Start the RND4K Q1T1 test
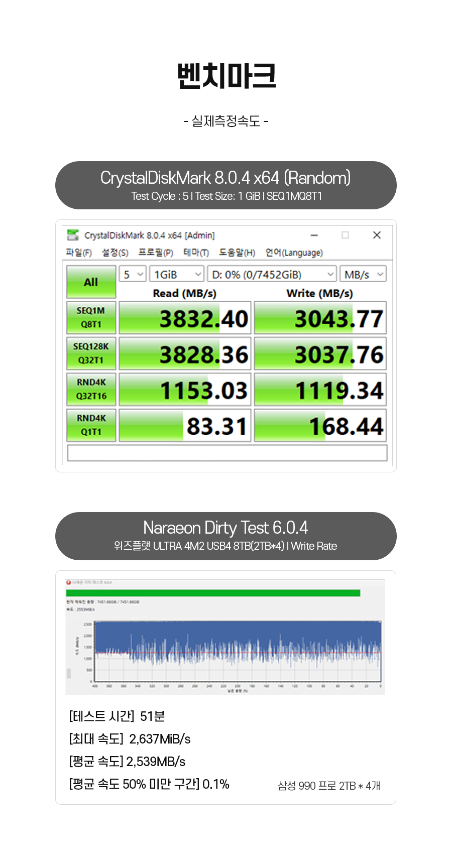Viewport: 452px width, 868px height. [91, 425]
